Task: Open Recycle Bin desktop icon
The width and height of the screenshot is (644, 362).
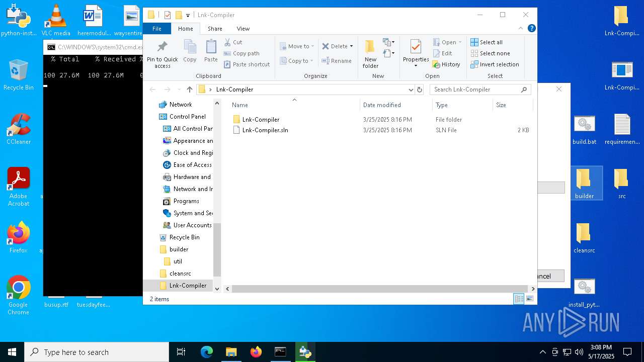Action: (x=19, y=75)
